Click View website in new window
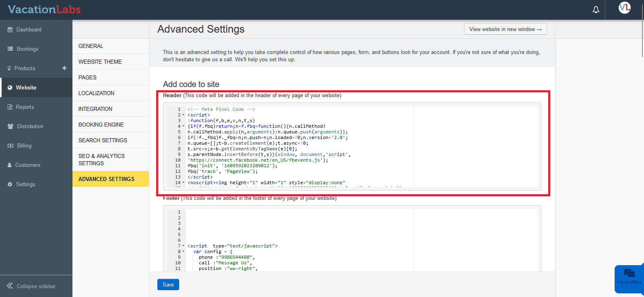This screenshot has height=297, width=644. pos(505,29)
